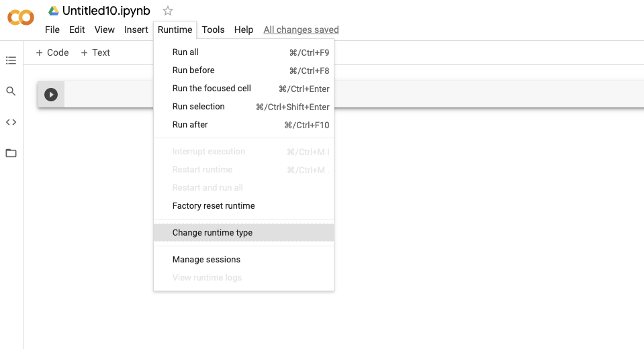Add a new Code cell
This screenshot has height=349, width=644.
[x=52, y=52]
